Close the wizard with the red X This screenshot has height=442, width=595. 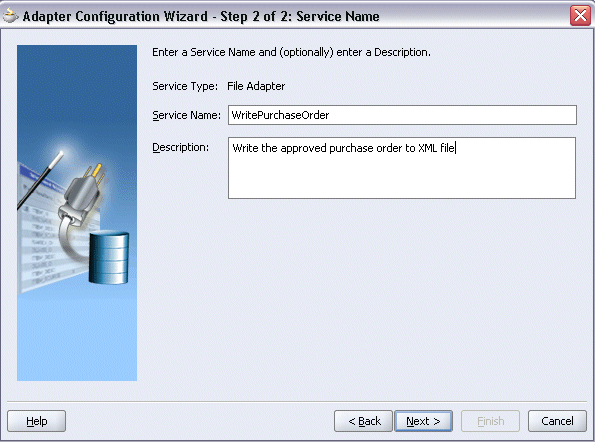click(x=580, y=16)
